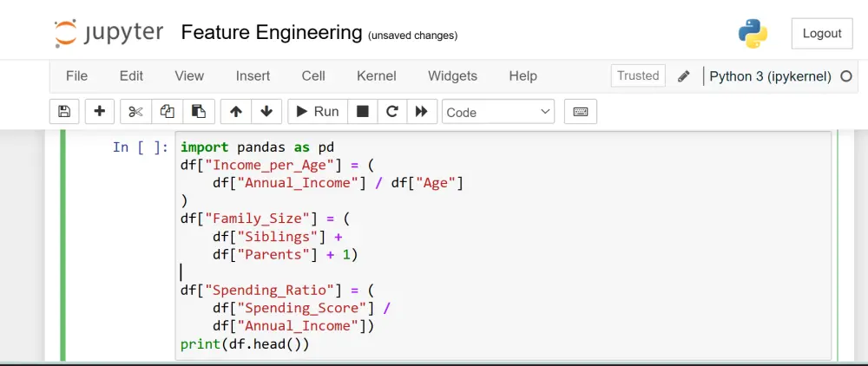
Task: Click the unsaved changes status text
Action: click(413, 36)
